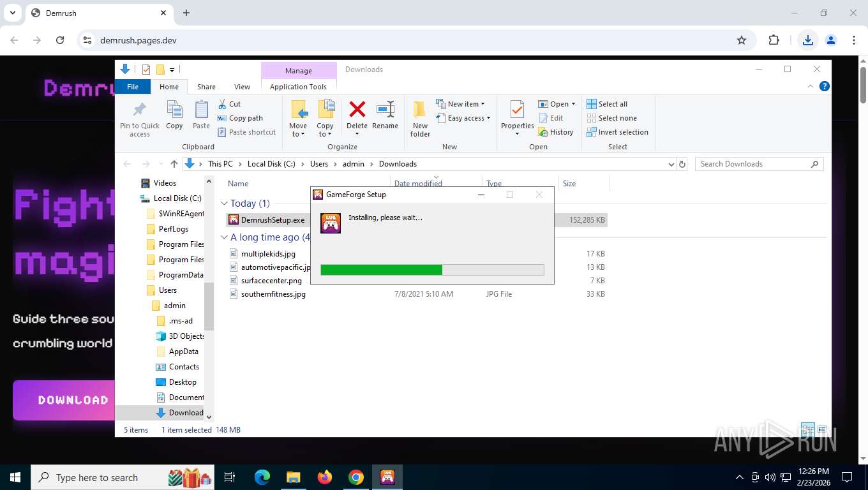Switch to the Share ribbon tab
This screenshot has width=868, height=490.
206,87
